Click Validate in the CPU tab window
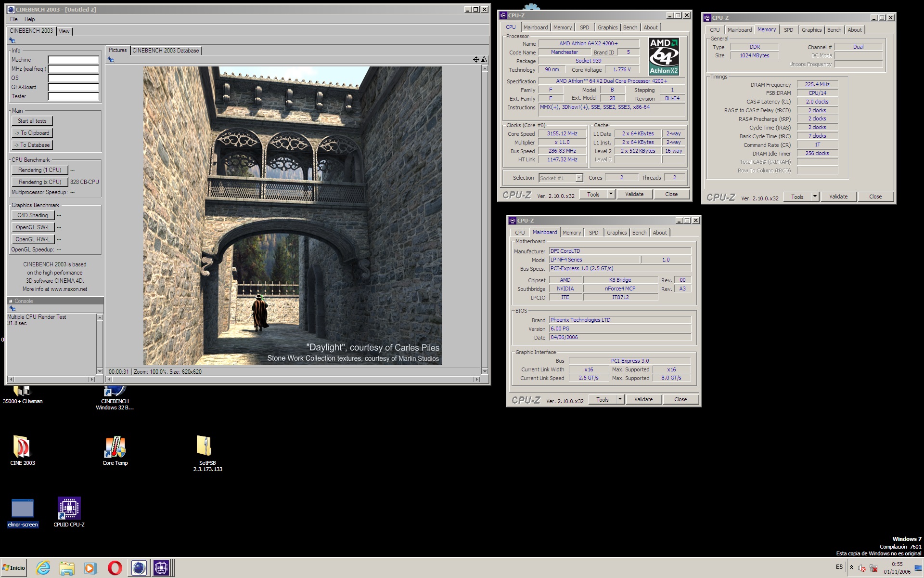924x578 pixels. [634, 194]
